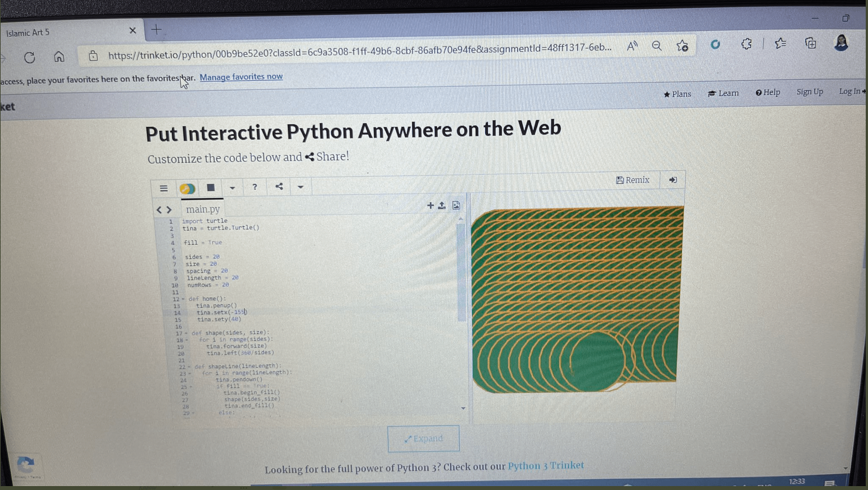Run the Python code with the trinket run icon
Viewport: 868px width, 490px height.
187,187
